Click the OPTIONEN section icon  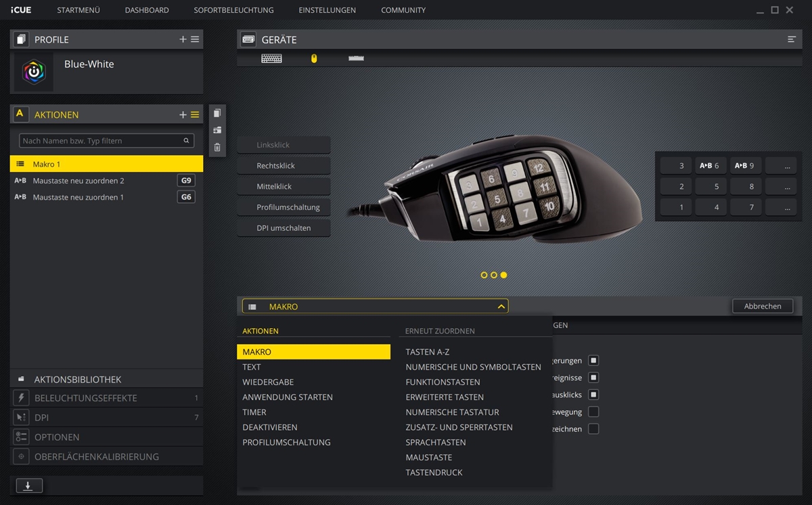pyautogui.click(x=21, y=437)
